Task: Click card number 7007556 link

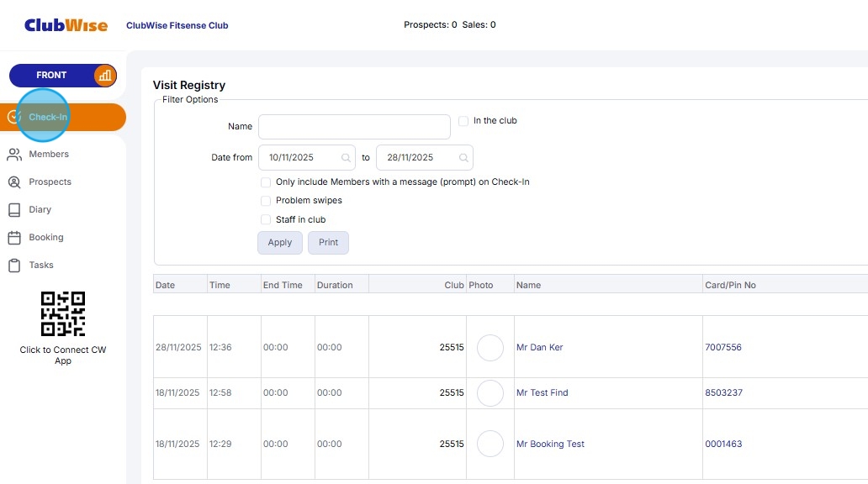Action: [x=723, y=347]
